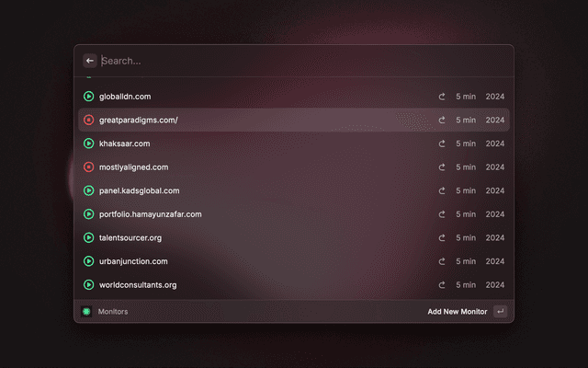
Task: Click the 2024 label on the mostlyaligned.com row
Action: click(495, 167)
